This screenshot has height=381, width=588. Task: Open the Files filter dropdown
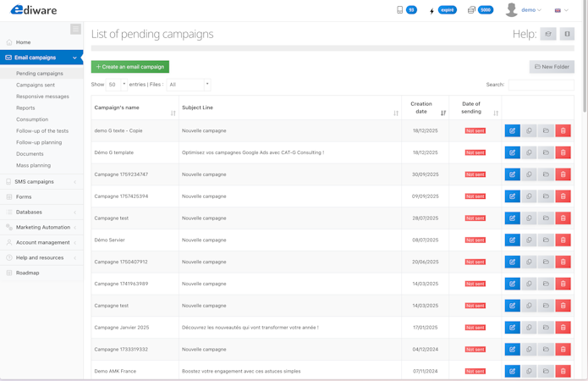pyautogui.click(x=188, y=85)
